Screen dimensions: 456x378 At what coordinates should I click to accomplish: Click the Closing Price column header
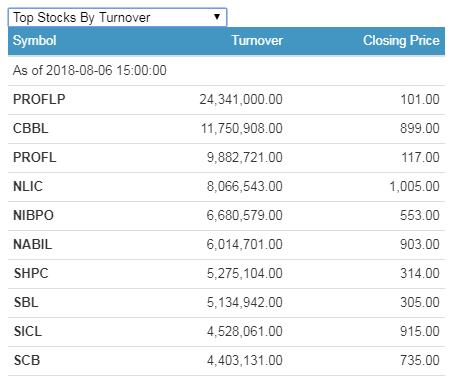tap(401, 41)
